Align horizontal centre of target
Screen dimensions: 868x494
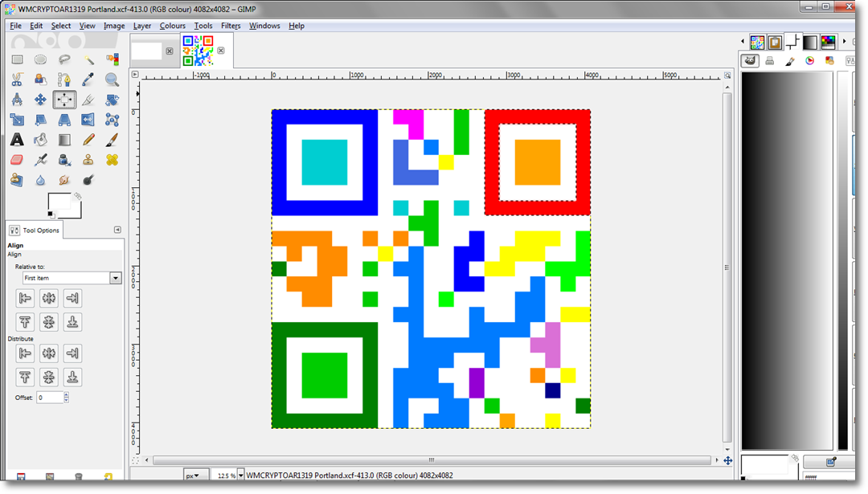coord(49,298)
